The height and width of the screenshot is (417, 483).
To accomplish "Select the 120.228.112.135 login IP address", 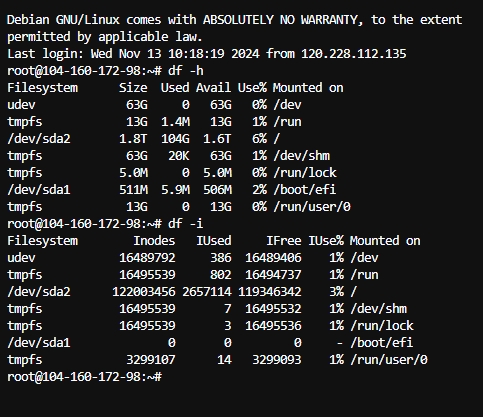I will 354,54.
